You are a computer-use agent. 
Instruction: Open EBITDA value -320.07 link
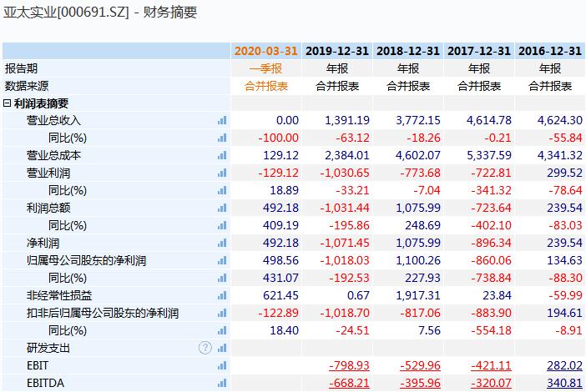[491, 383]
